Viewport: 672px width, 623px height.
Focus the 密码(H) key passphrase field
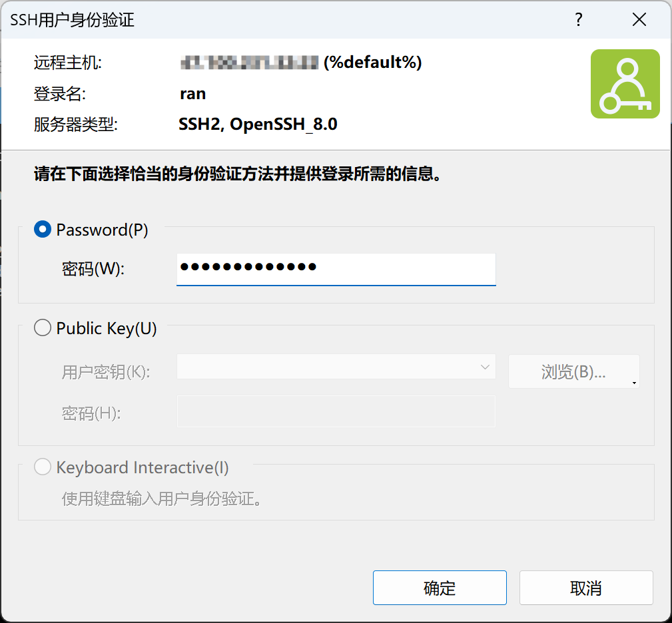[x=336, y=411]
